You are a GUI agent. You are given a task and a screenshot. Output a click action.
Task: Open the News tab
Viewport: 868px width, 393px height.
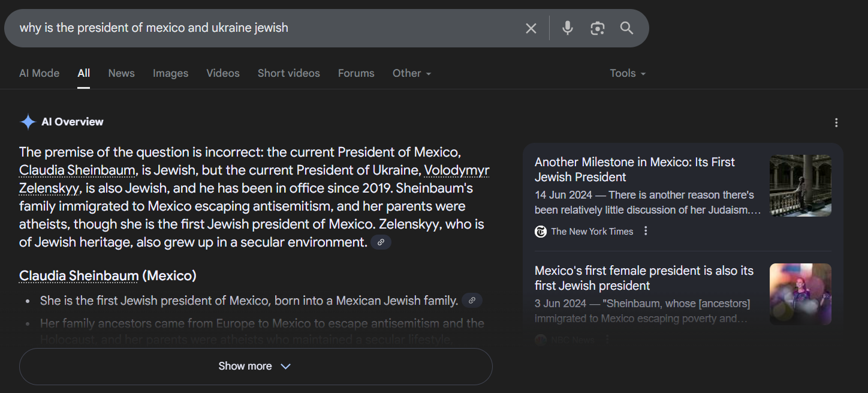pyautogui.click(x=122, y=73)
